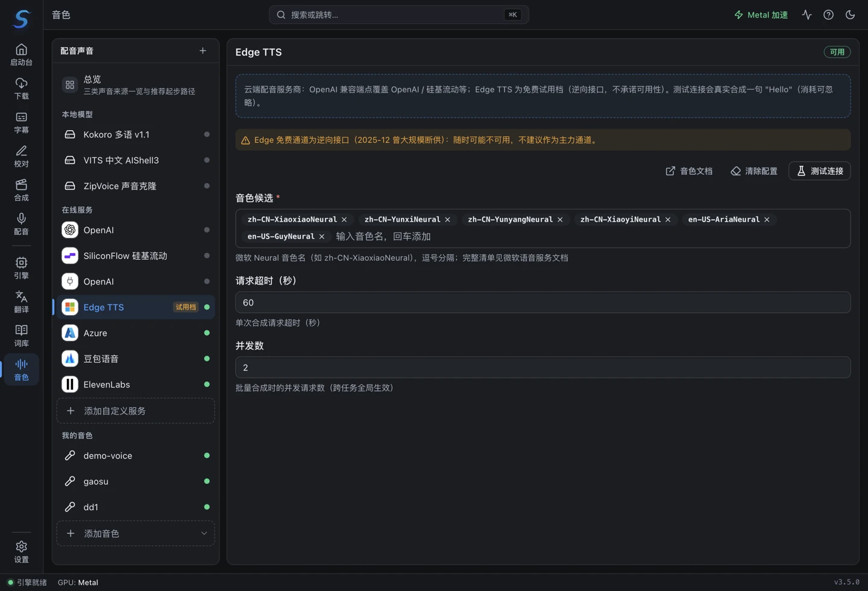Open the help question mark icon
The width and height of the screenshot is (868, 591).
coord(828,14)
